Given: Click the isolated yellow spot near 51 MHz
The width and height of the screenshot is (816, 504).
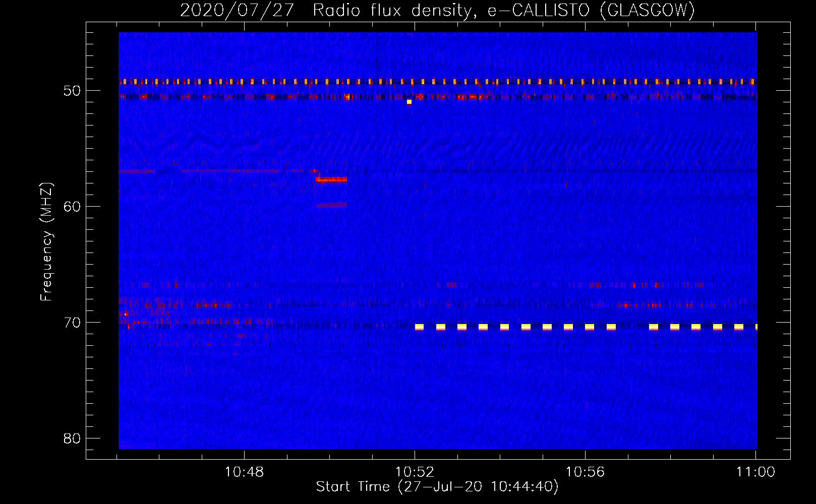Looking at the screenshot, I should pos(409,102).
